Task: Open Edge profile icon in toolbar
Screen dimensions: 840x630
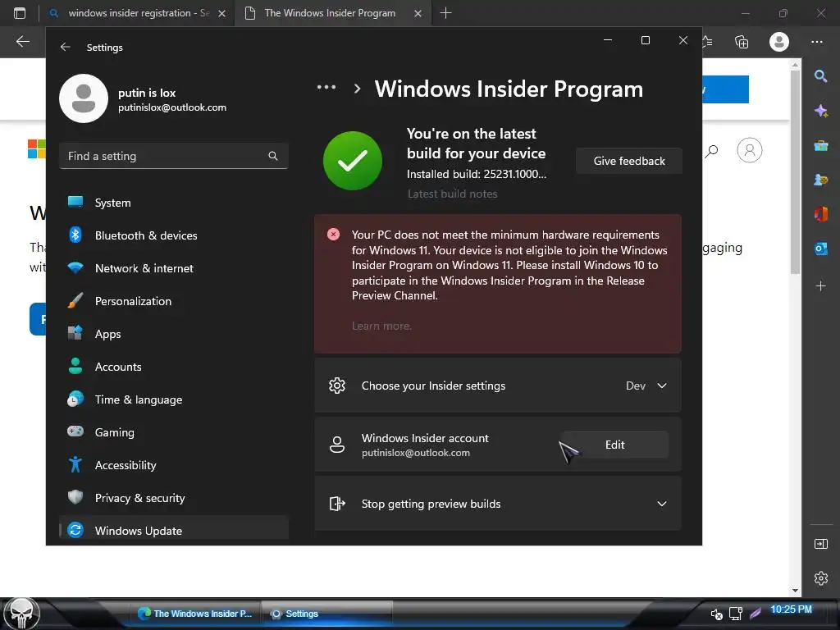Action: pos(779,41)
